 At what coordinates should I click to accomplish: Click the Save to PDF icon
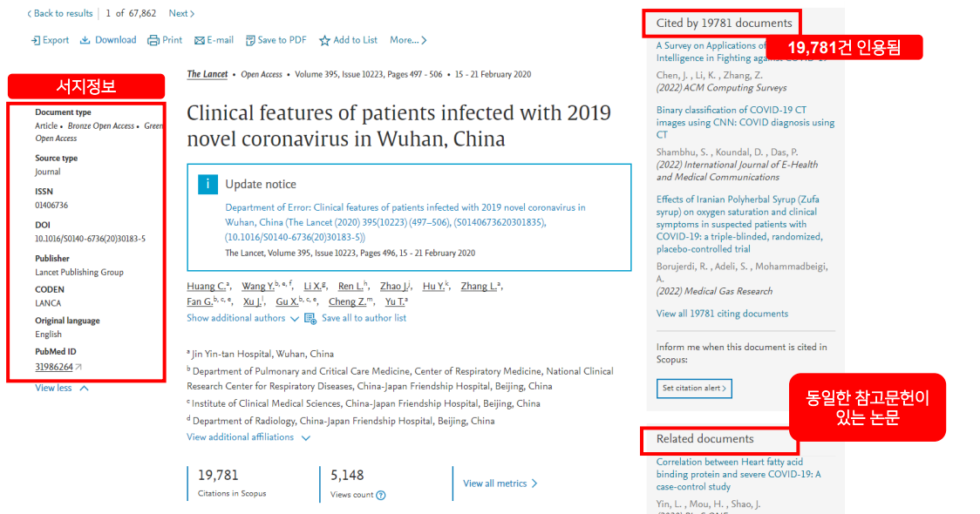250,40
